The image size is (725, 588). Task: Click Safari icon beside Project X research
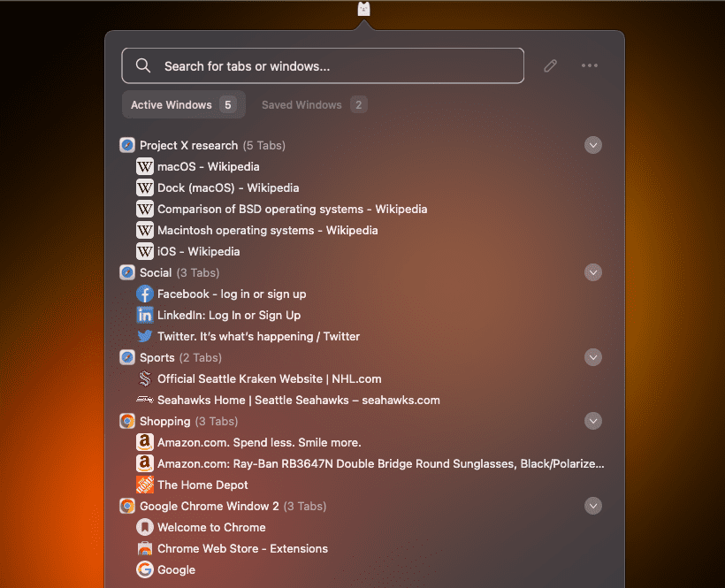point(127,145)
